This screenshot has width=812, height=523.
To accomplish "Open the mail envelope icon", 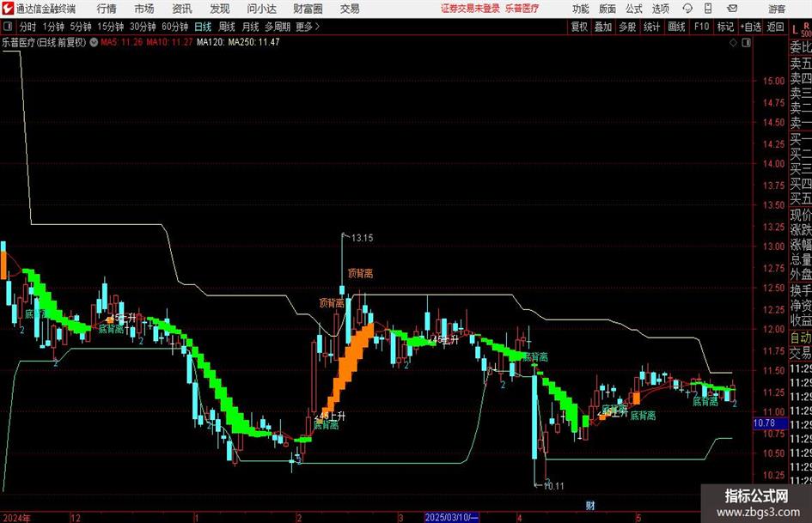I will coord(732,9).
